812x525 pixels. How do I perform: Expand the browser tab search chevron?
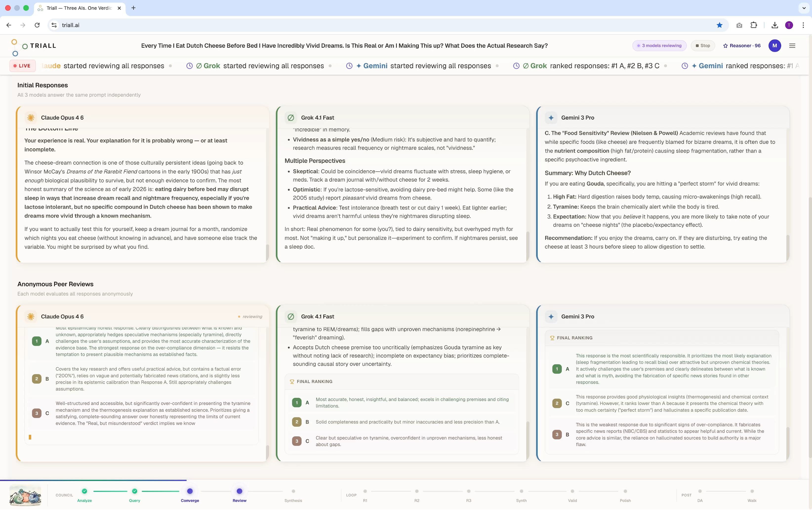pos(804,8)
